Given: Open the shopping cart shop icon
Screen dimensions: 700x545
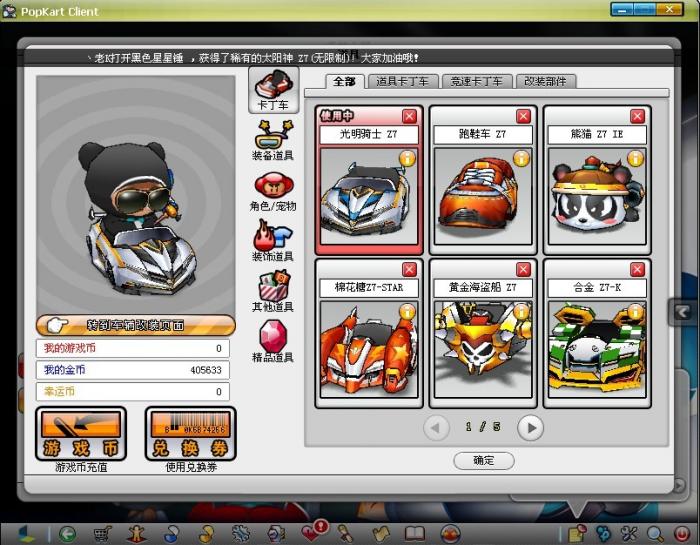Looking at the screenshot, I should pyautogui.click(x=102, y=533).
